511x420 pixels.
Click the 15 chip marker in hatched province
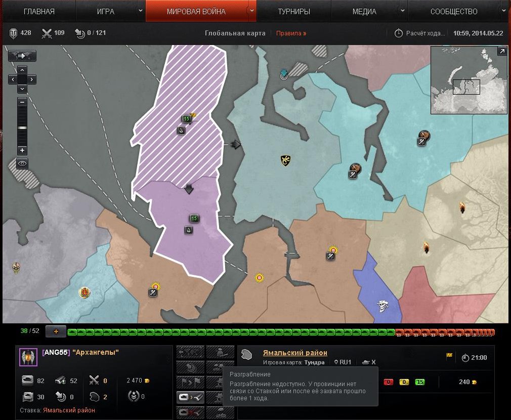tap(186, 118)
